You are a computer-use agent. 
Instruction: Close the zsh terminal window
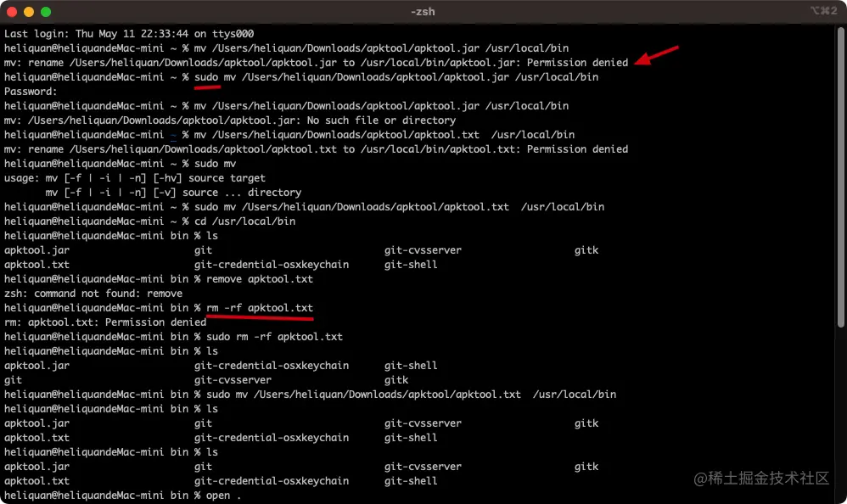(12, 11)
